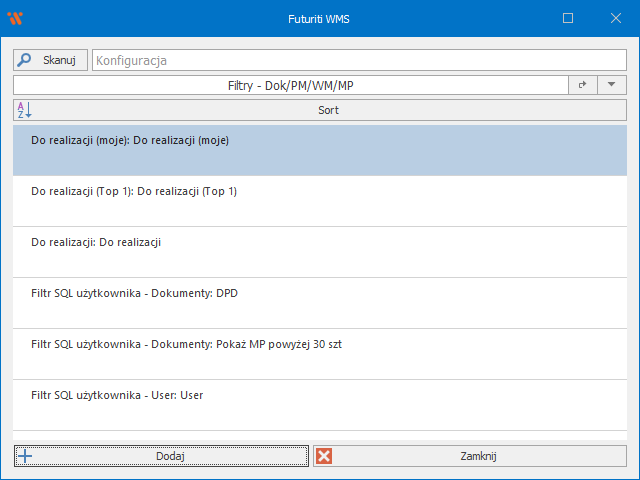Image resolution: width=640 pixels, height=480 pixels.
Task: Maximize the Futuriti WMS window
Action: point(568,18)
